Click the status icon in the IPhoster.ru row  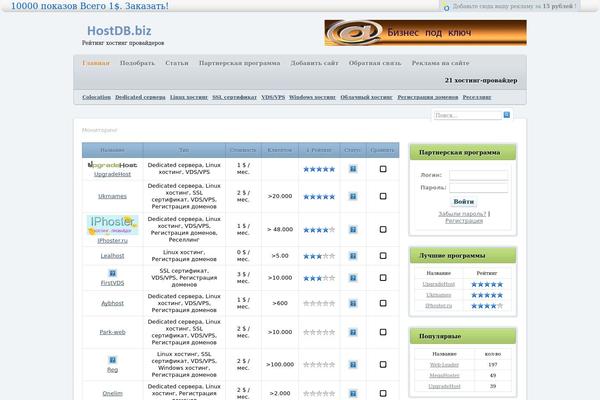click(x=353, y=230)
